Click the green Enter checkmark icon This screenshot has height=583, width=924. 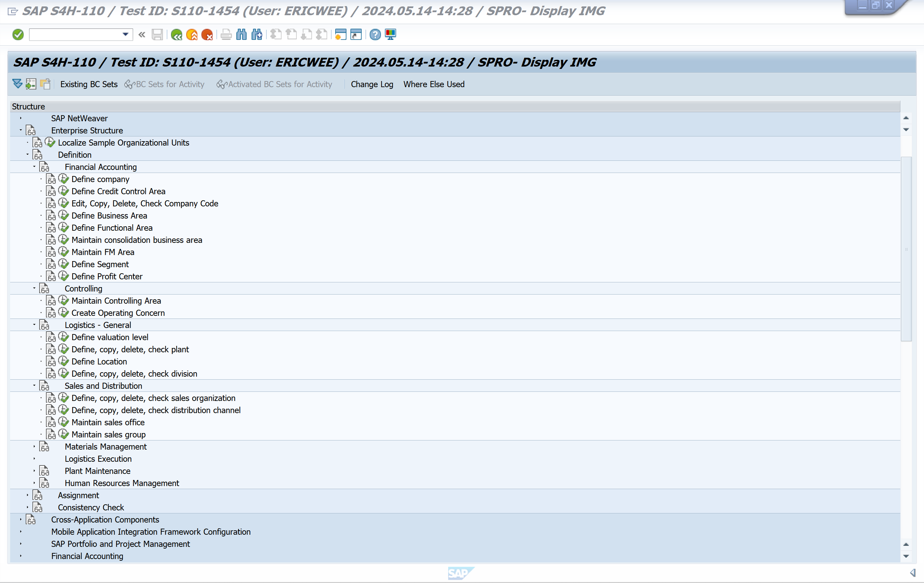pos(18,34)
